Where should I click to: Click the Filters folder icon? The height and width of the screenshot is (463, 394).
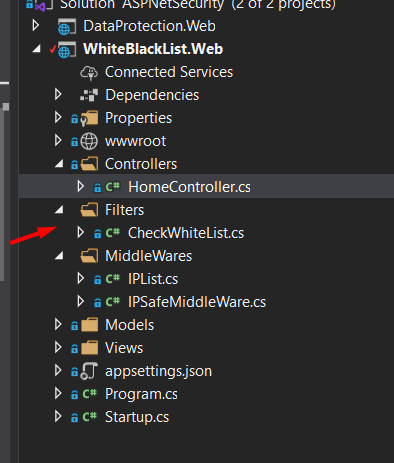tap(89, 210)
